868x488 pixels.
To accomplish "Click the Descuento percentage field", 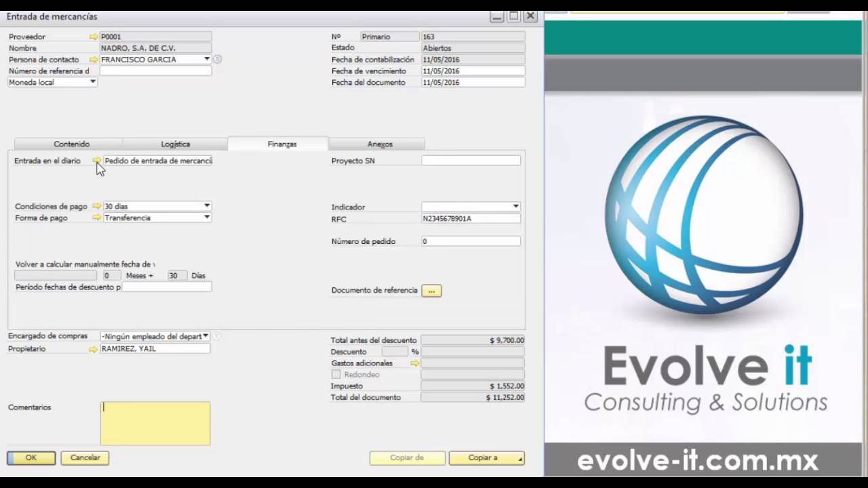I will [x=395, y=352].
